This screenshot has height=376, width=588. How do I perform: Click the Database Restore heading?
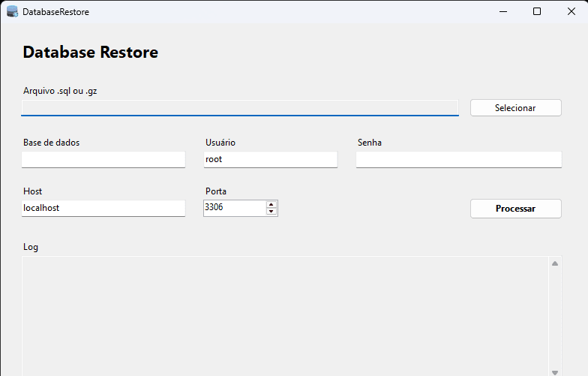[x=90, y=53]
